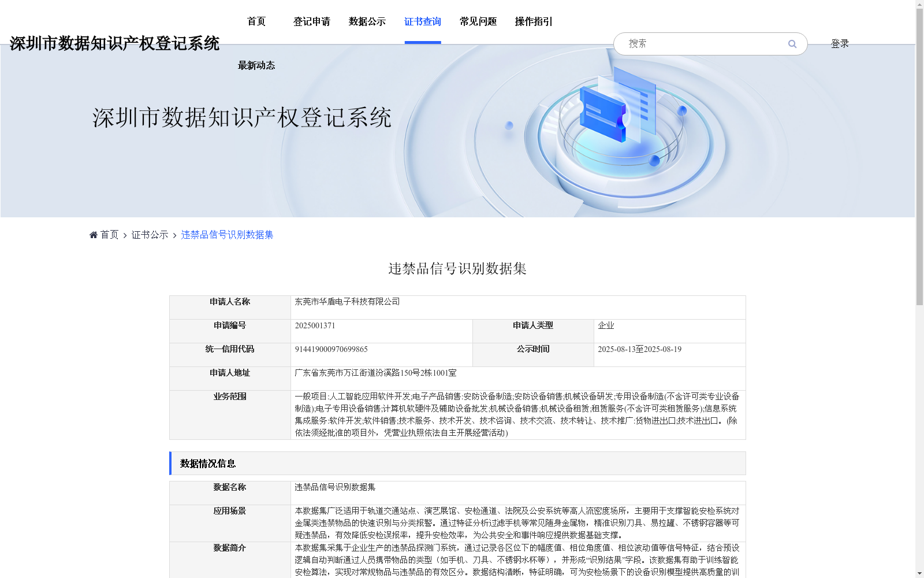Click the 登录 login link
Screen dimensions: 924x578
click(x=840, y=43)
